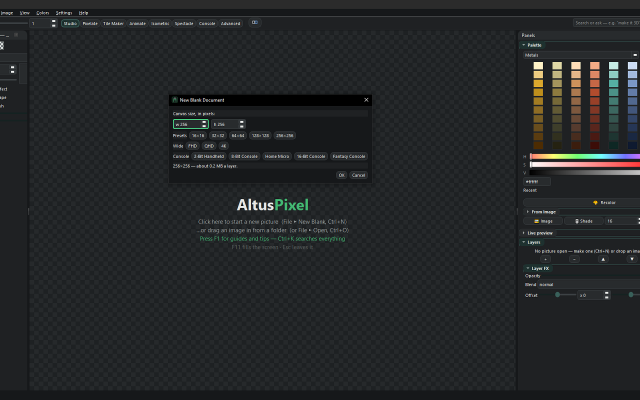Switch to the Animate workspace
This screenshot has height=400, width=640.
138,23
